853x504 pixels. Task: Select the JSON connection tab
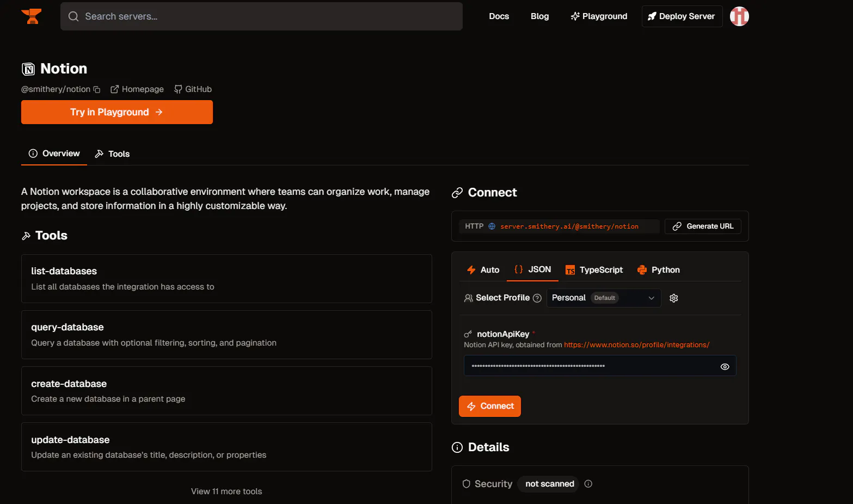coord(533,270)
